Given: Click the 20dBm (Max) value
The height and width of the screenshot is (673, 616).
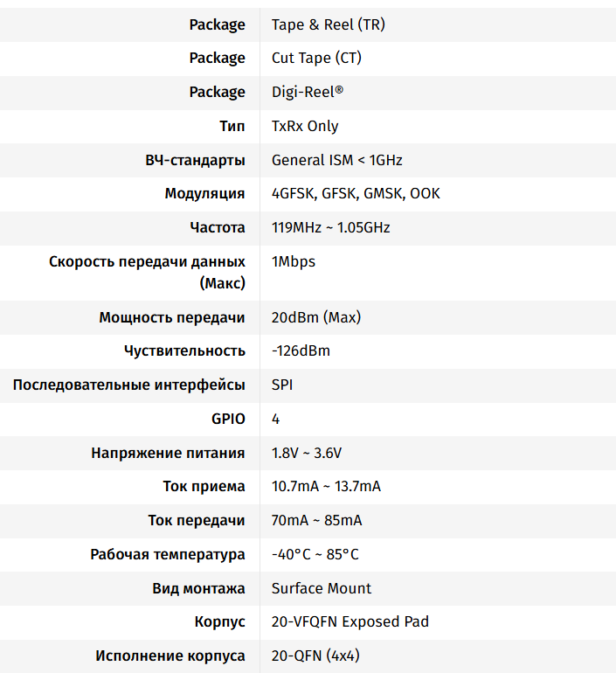Looking at the screenshot, I should (x=315, y=317).
